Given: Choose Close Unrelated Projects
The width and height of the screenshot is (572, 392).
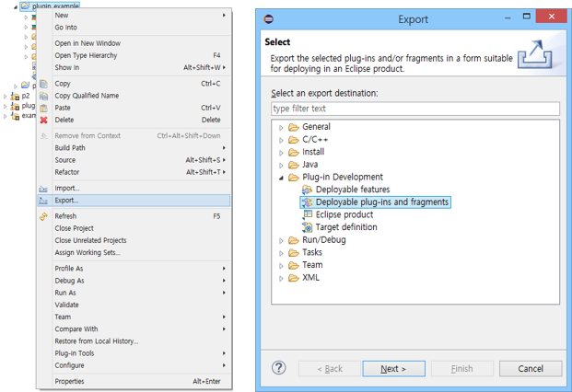Looking at the screenshot, I should coord(134,240).
